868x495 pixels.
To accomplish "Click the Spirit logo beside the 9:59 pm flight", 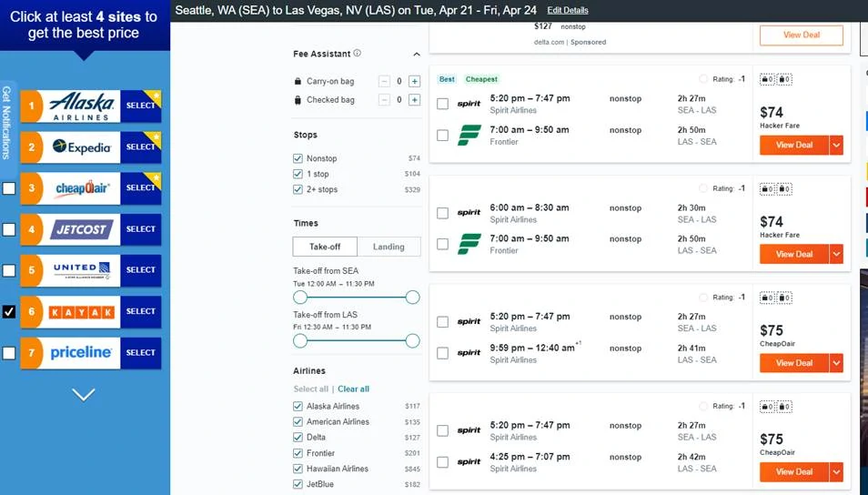I will tap(469, 353).
